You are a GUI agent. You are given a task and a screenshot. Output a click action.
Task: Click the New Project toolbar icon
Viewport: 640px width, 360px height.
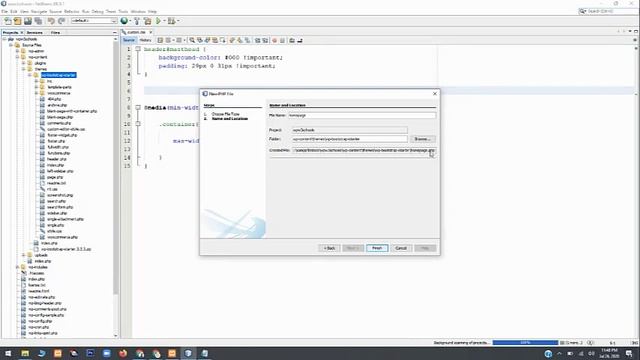point(18,21)
